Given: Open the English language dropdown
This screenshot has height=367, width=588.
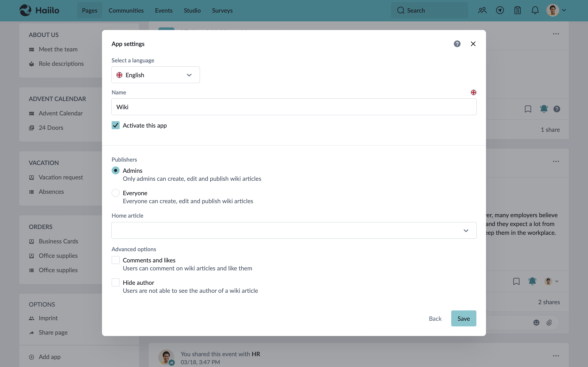Looking at the screenshot, I should pyautogui.click(x=156, y=75).
